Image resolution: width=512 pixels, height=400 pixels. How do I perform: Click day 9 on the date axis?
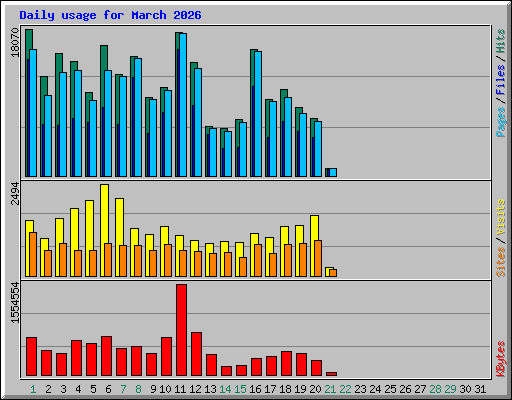point(153,389)
